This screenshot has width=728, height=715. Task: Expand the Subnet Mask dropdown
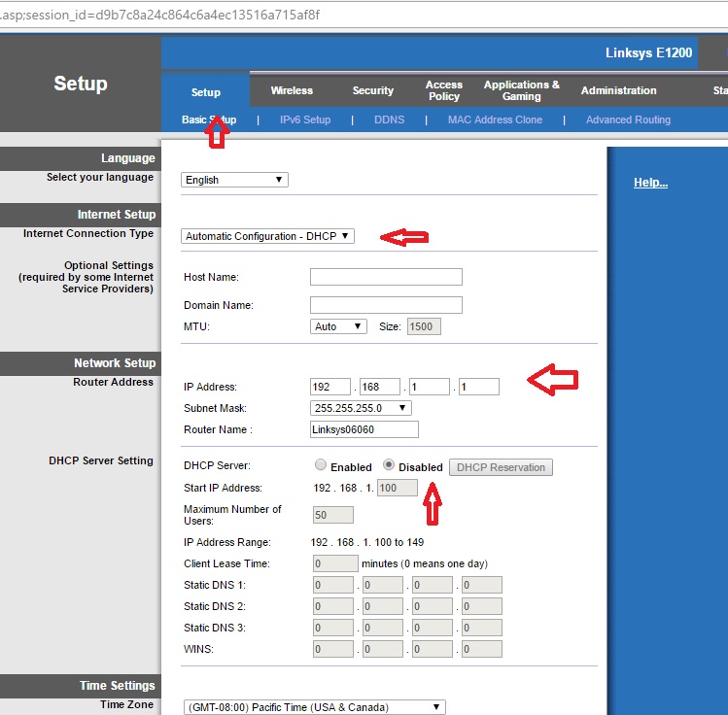pos(361,408)
